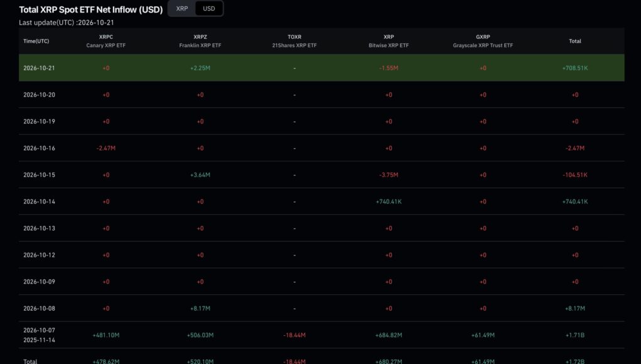Click the 2026-10-19 date cell

pyautogui.click(x=40, y=121)
